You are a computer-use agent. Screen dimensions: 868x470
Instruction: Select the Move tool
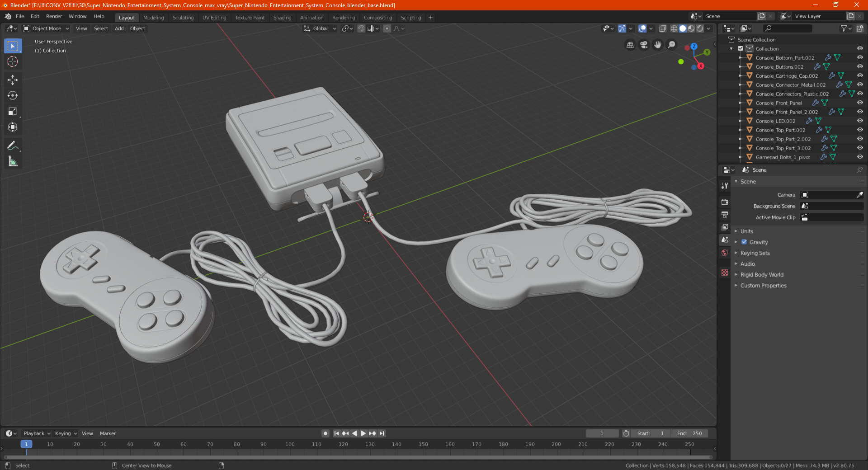click(x=13, y=80)
